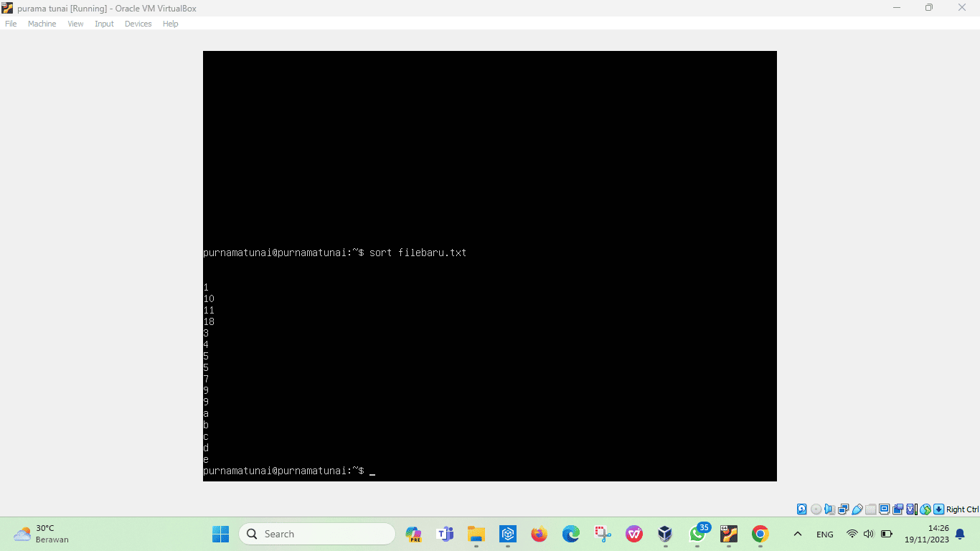This screenshot has height=551, width=980.
Task: Click the shared folders status icon
Action: coord(870,509)
